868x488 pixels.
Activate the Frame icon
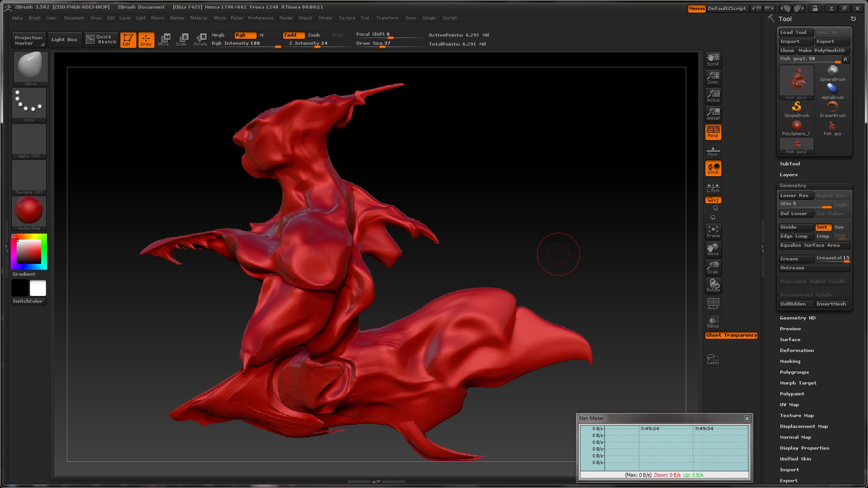pyautogui.click(x=713, y=231)
